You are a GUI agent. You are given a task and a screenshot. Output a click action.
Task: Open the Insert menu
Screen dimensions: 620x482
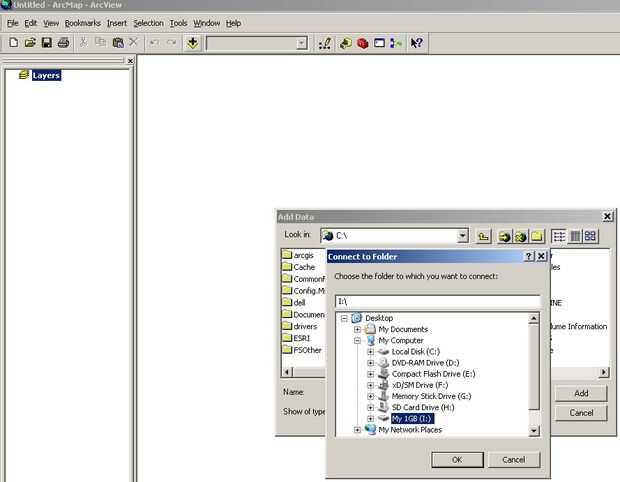[x=117, y=23]
